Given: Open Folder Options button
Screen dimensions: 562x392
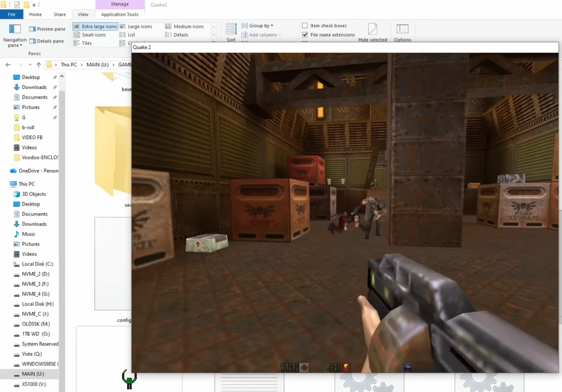Looking at the screenshot, I should [402, 32].
